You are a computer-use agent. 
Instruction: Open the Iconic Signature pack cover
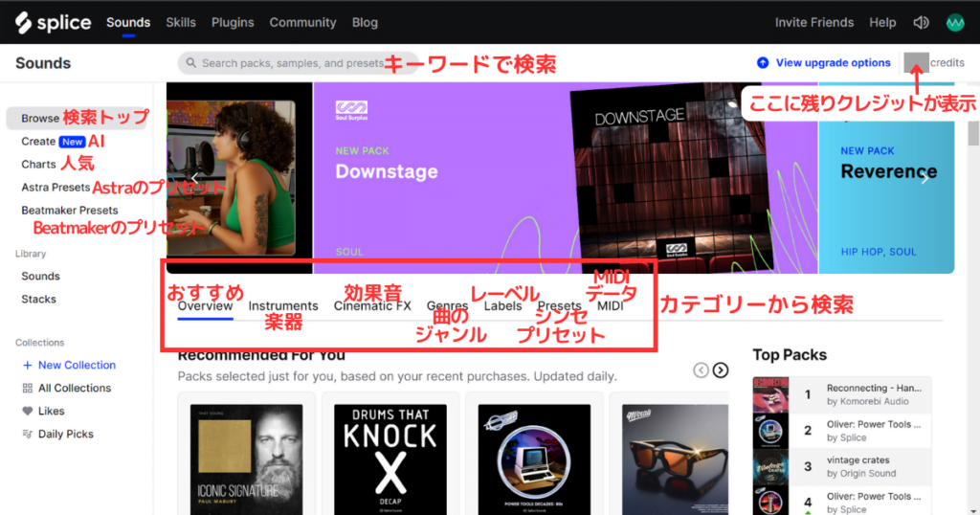tap(246, 459)
